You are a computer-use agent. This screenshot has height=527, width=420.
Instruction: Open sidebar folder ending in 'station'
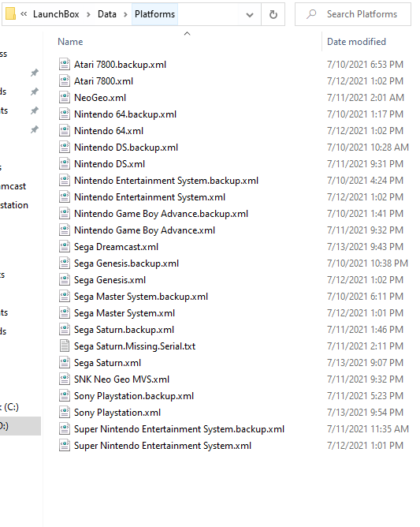pyautogui.click(x=14, y=205)
